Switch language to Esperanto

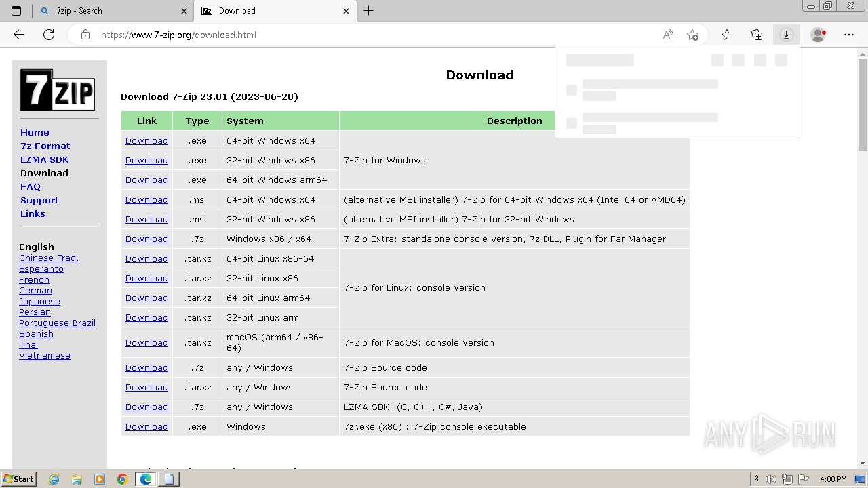click(x=41, y=268)
